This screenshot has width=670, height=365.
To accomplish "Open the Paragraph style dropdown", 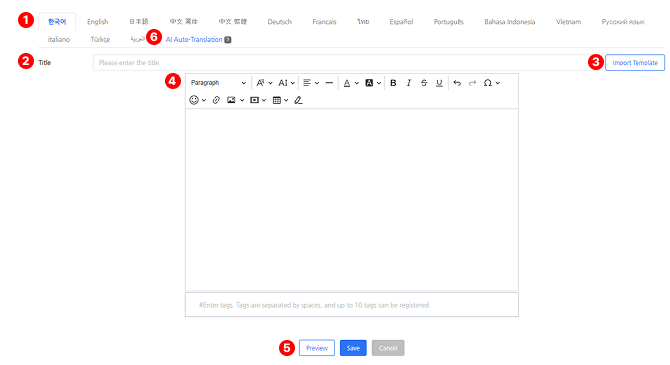I will (x=218, y=83).
